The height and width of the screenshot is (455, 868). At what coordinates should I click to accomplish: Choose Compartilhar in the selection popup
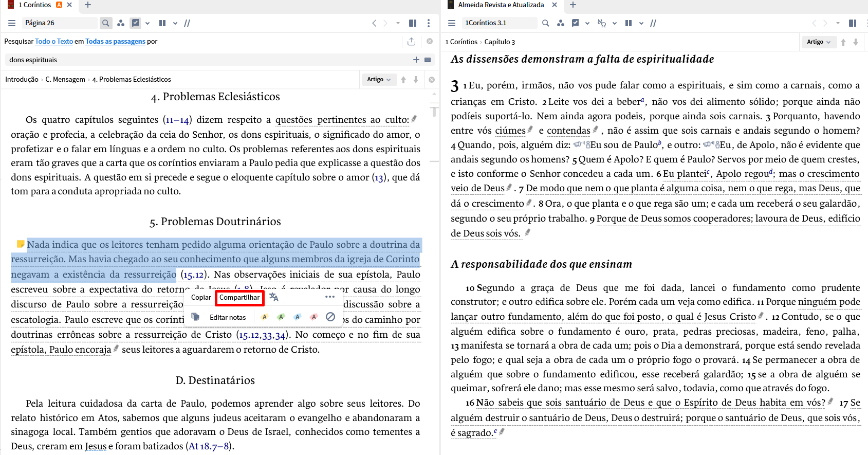pos(239,298)
